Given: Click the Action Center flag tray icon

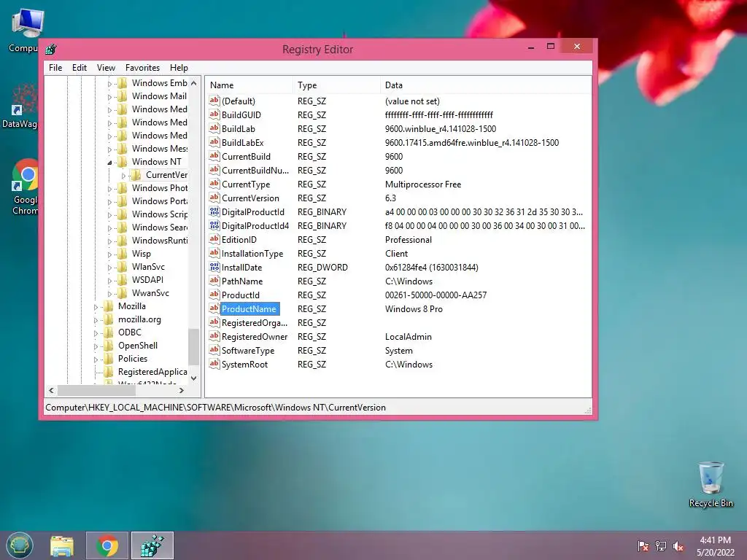Looking at the screenshot, I should (643, 545).
